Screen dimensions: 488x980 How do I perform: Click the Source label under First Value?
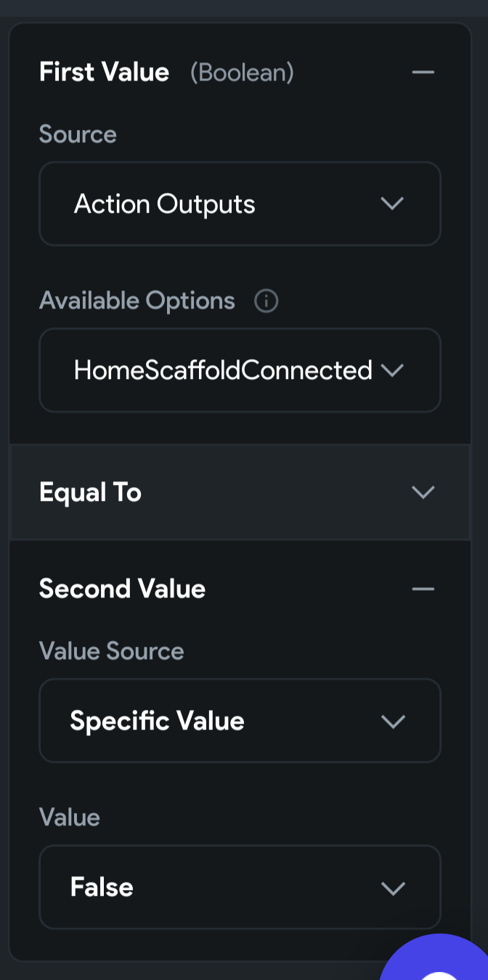78,134
